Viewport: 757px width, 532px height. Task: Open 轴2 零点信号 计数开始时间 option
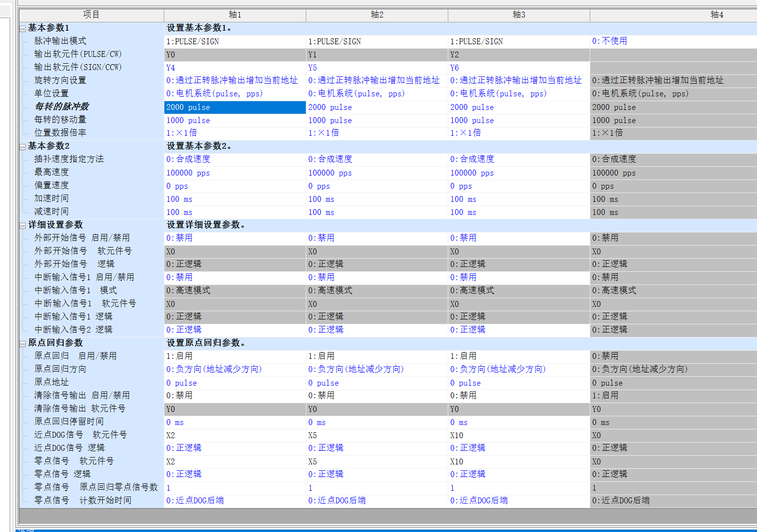[x=376, y=500]
